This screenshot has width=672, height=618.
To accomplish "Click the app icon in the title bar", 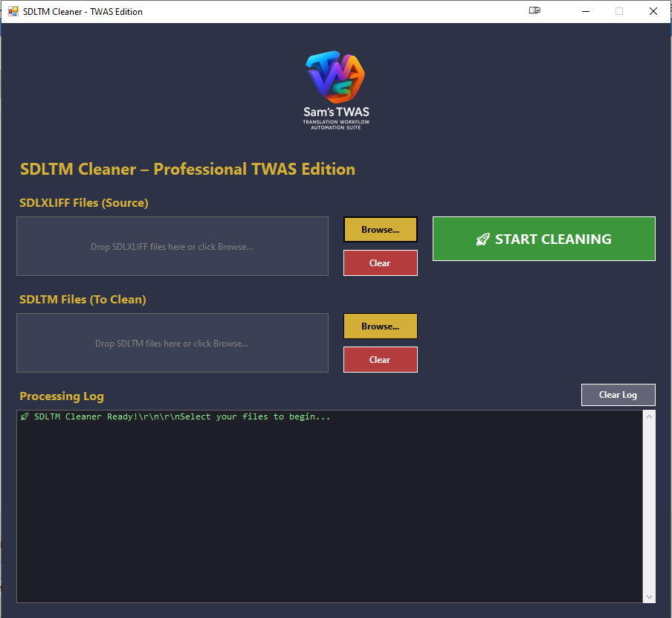I will pyautogui.click(x=13, y=12).
